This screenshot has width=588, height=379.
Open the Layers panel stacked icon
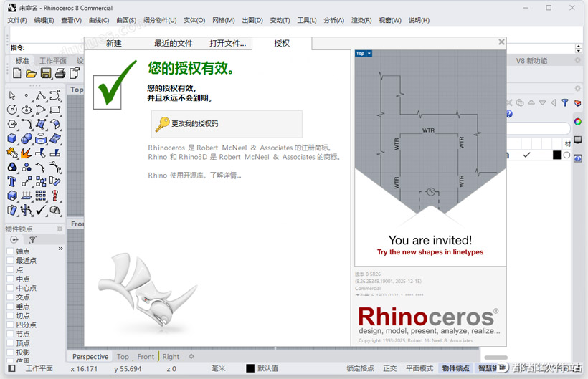tap(578, 103)
